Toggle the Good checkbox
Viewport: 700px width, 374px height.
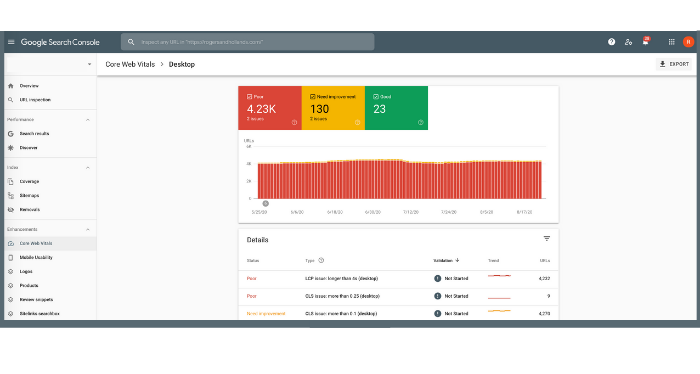[376, 96]
